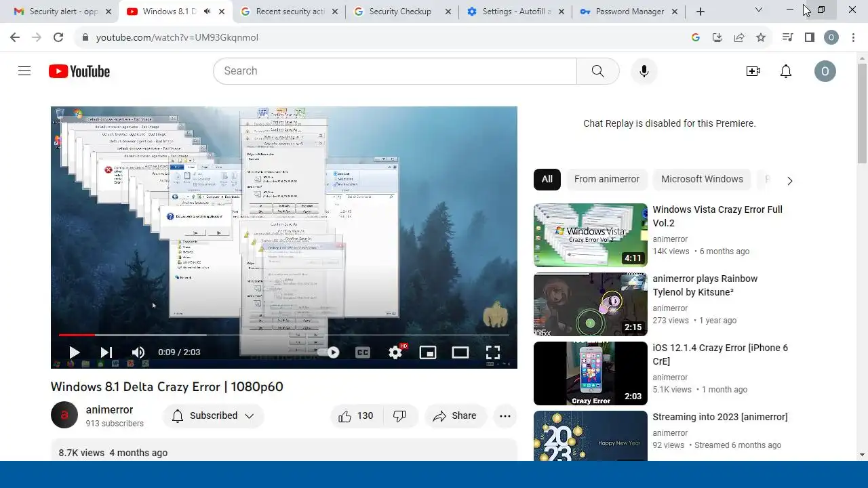Open the player settings gear
Viewport: 868px width, 488px height.
(x=395, y=352)
